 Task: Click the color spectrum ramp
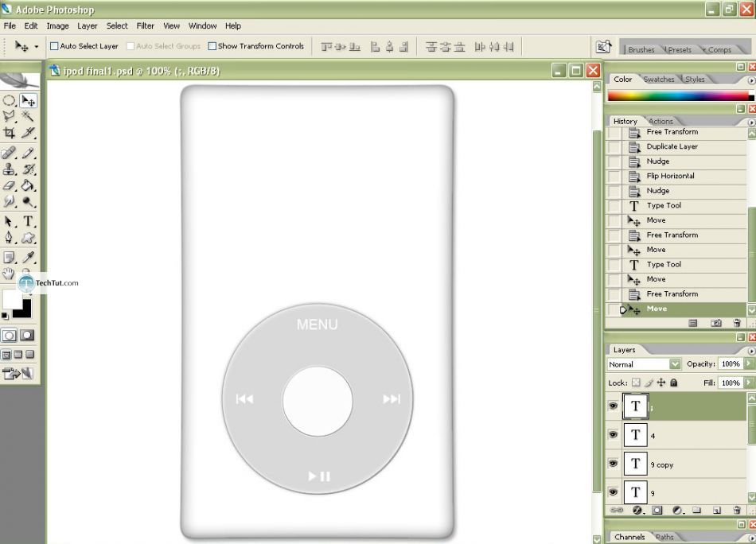coord(678,95)
